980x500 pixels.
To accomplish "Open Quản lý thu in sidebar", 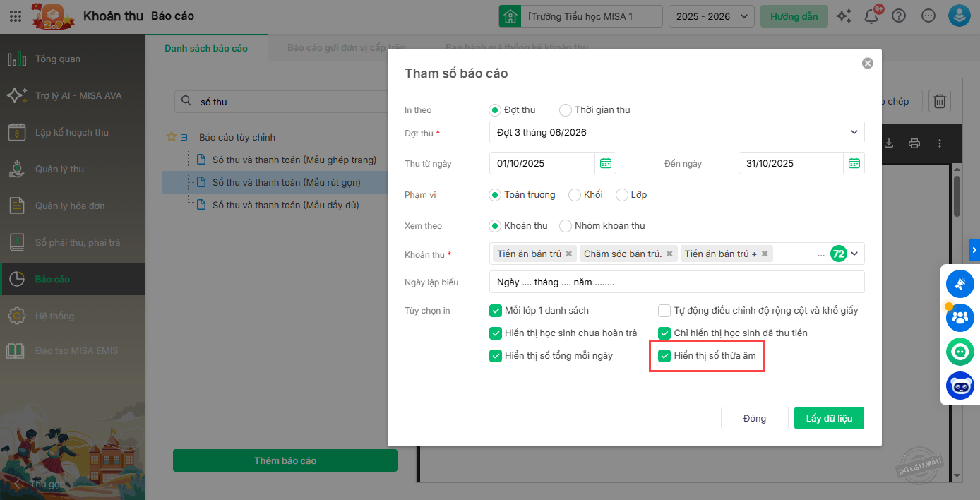I will coord(59,169).
